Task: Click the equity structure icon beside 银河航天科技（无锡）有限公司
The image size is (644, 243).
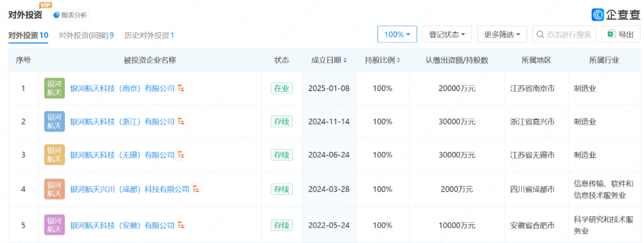Action: click(181, 155)
